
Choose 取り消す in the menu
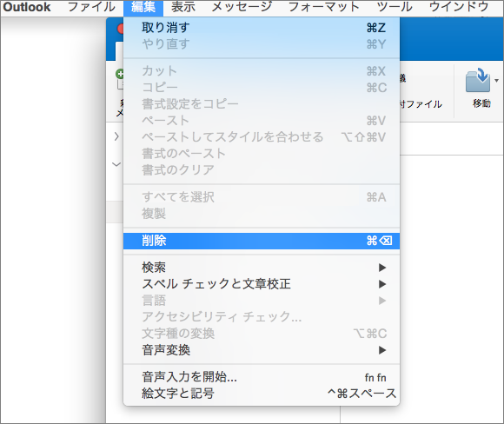click(x=262, y=28)
